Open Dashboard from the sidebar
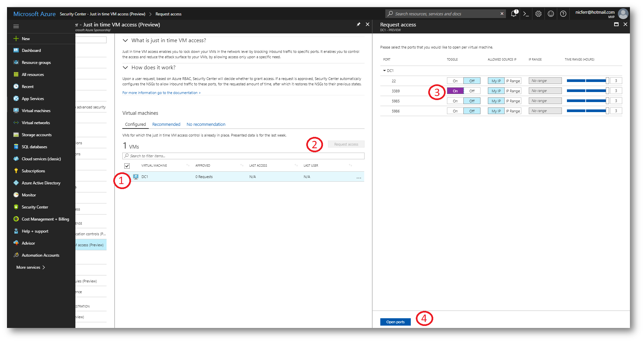644x342 pixels. (31, 51)
